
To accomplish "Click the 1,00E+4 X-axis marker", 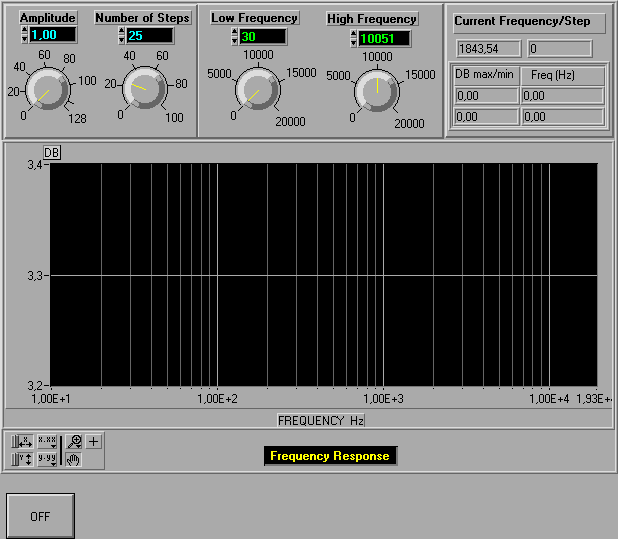I will point(549,399).
